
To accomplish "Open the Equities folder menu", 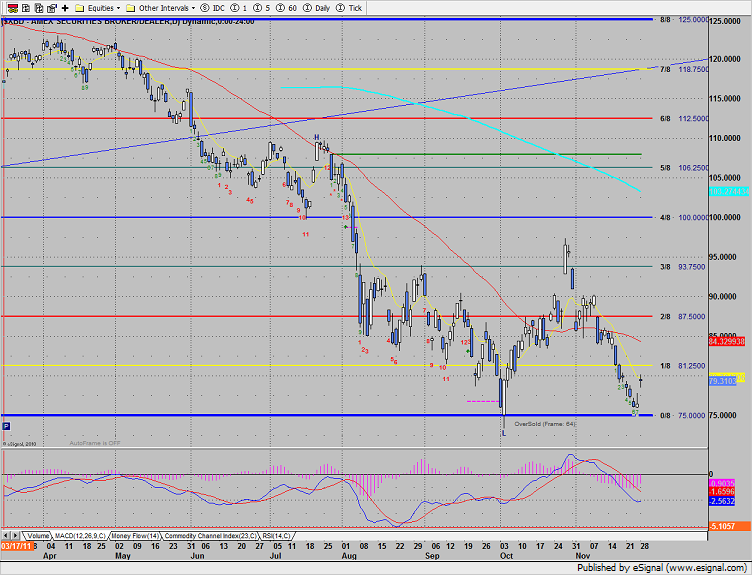I will pos(98,8).
